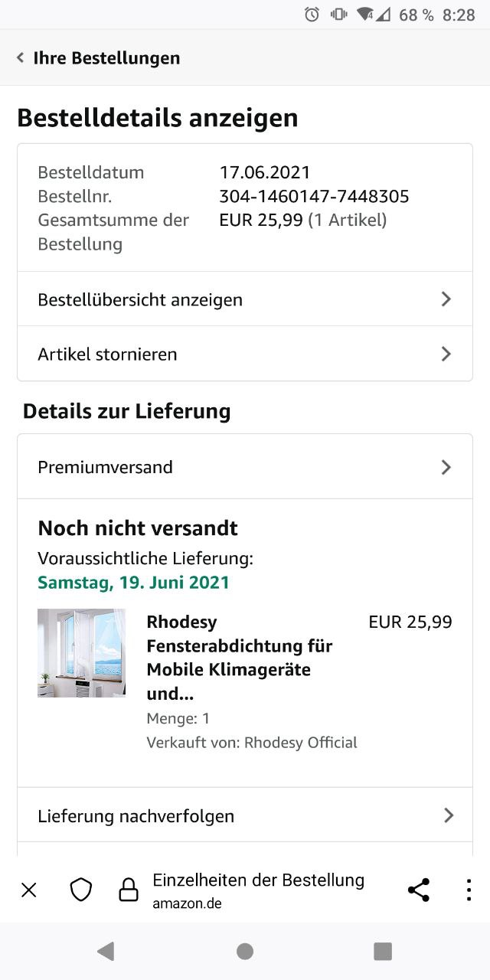Image resolution: width=490 pixels, height=980 pixels.
Task: Open the three-dot overflow menu
Action: point(469,890)
